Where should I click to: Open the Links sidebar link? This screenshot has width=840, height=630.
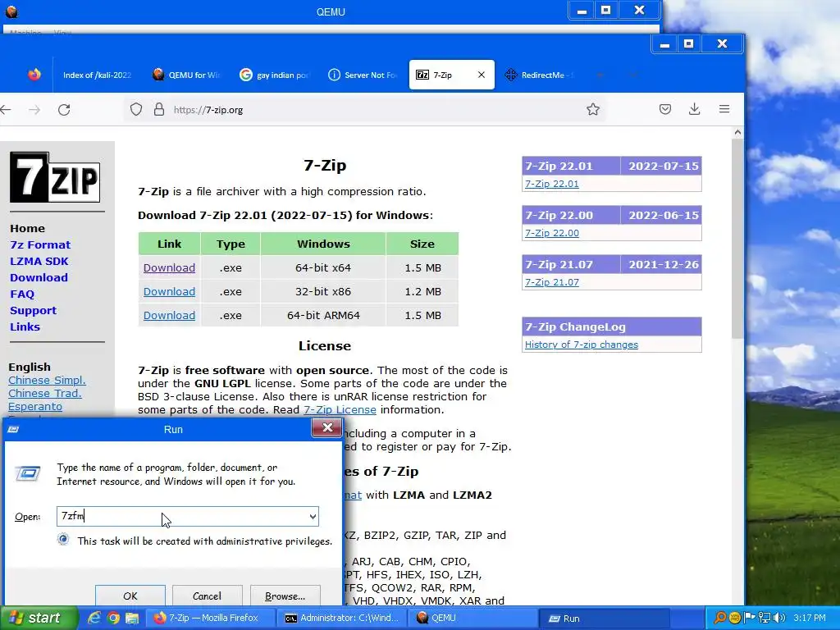click(x=25, y=326)
